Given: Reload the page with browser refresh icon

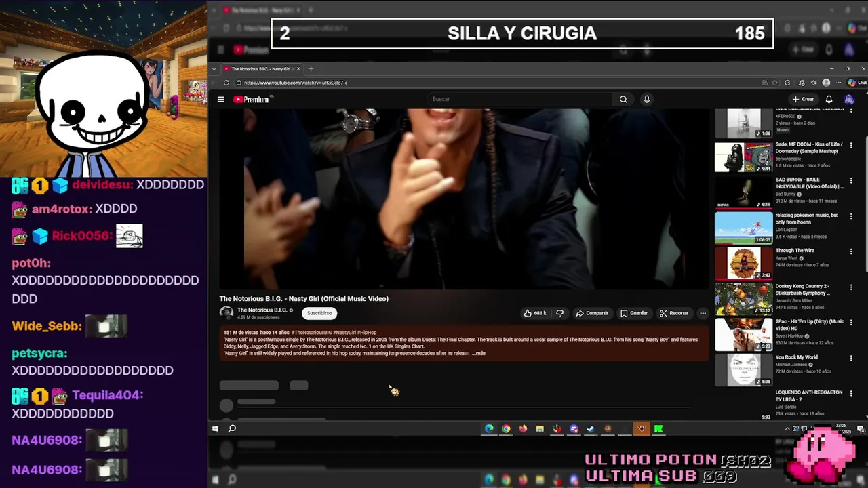Looking at the screenshot, I should [x=226, y=83].
